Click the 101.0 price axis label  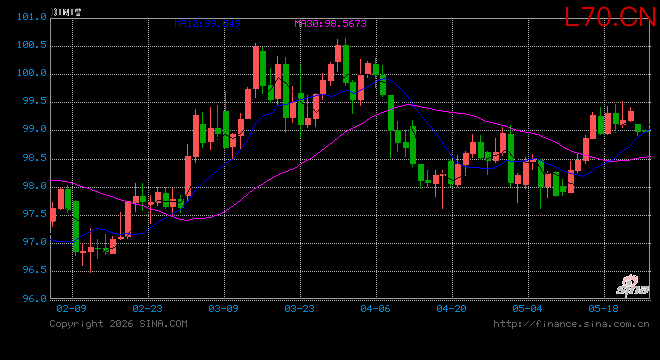point(32,17)
